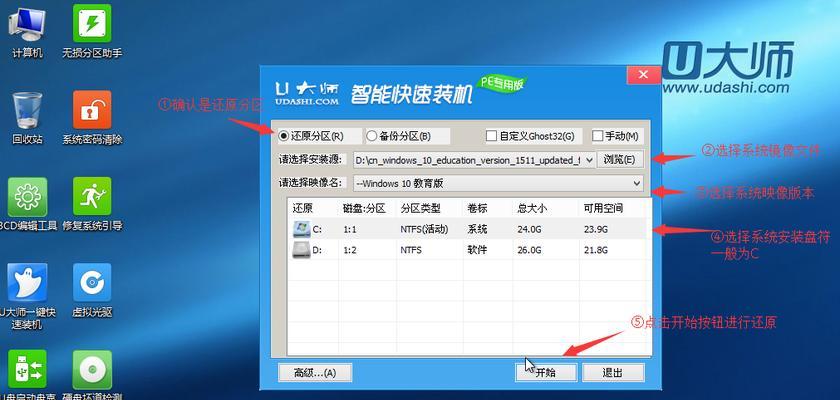Open the 请选择映像名 Windows 10 教育版 dropdown
This screenshot has height=400, width=840.
pos(498,183)
